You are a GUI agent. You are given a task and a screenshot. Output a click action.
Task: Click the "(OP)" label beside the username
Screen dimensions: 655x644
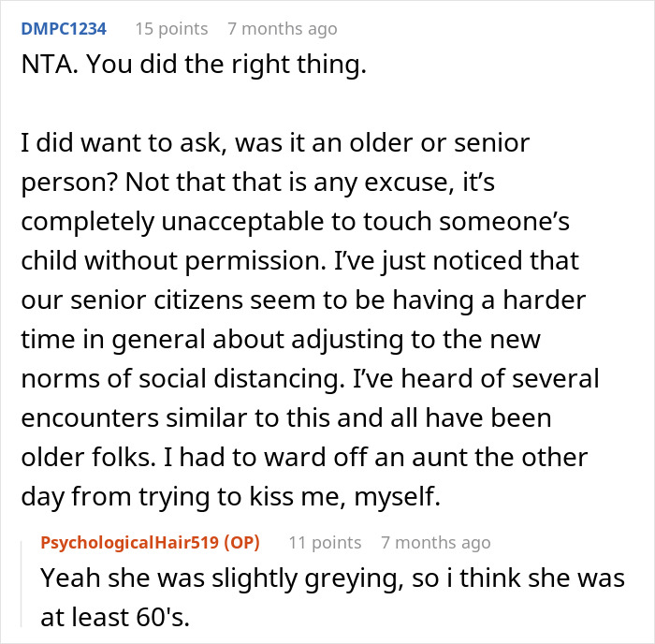pos(244,542)
